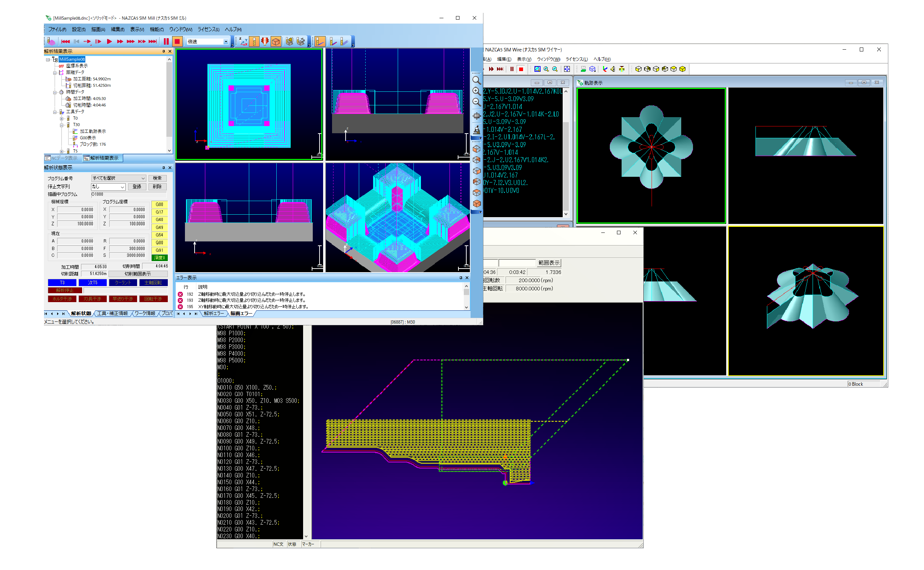The width and height of the screenshot is (924, 570).
Task: Click the colored axis icon in Wire toolbar
Action: pos(605,69)
